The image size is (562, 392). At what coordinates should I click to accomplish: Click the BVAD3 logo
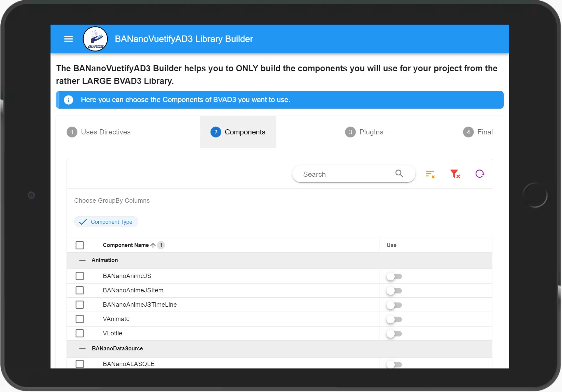coord(95,39)
